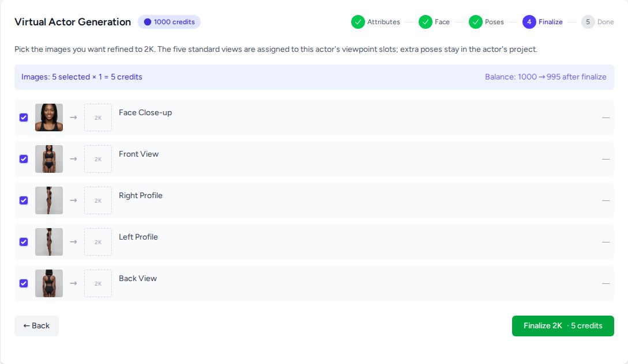This screenshot has height=364, width=628.
Task: Toggle the Left Profile checkbox
Action: [x=24, y=242]
